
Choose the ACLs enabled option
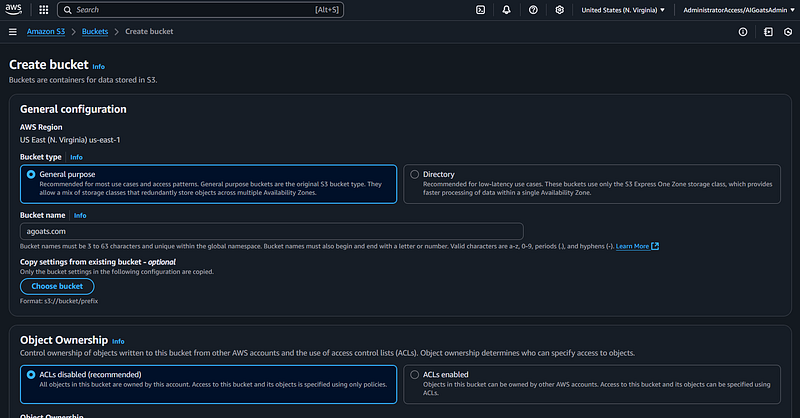tap(414, 374)
